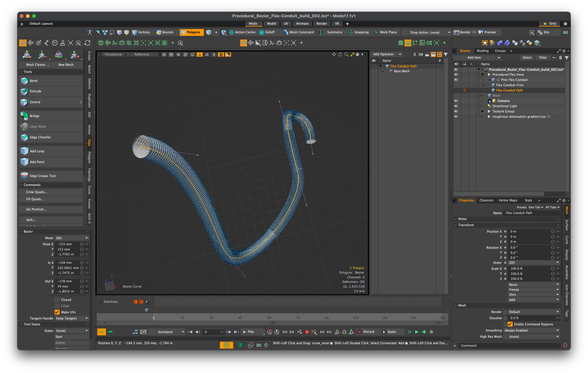Open the Channels tab

coord(486,200)
